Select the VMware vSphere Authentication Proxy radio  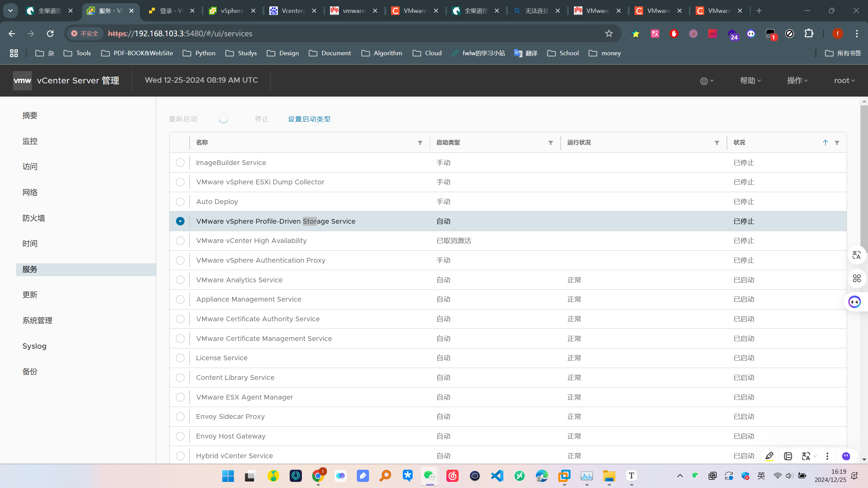pyautogui.click(x=180, y=260)
